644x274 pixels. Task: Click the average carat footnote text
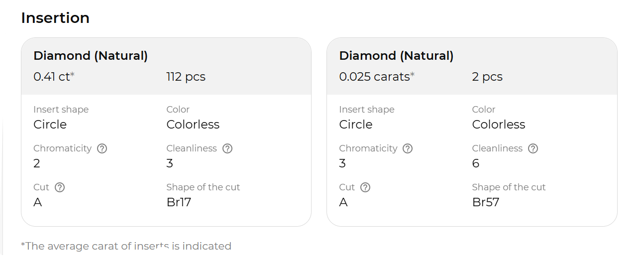point(126,246)
